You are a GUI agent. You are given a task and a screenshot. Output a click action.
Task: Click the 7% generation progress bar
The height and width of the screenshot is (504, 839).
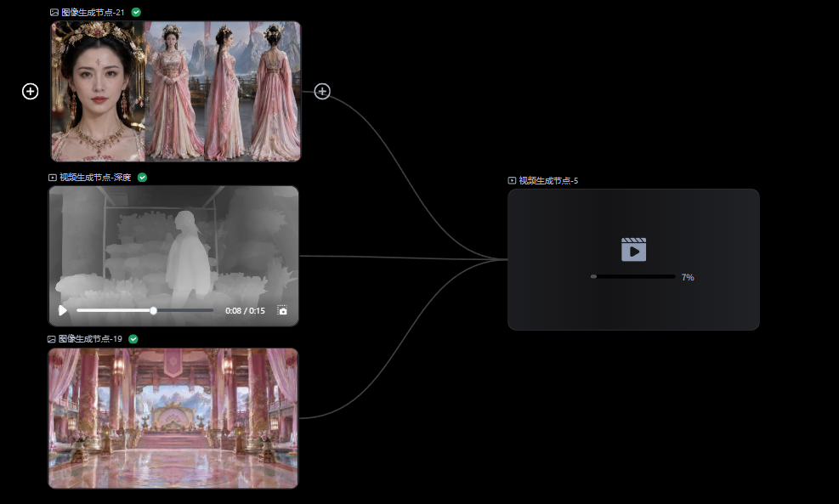point(633,276)
